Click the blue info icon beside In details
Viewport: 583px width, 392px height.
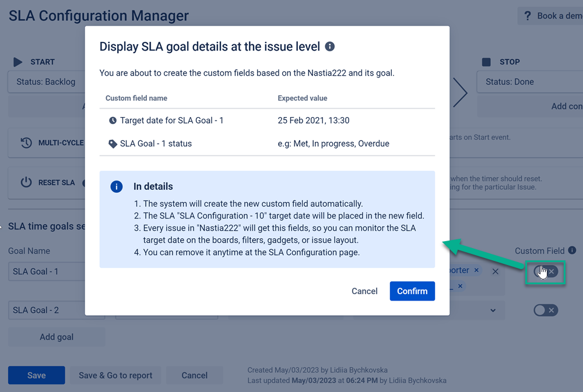117,186
